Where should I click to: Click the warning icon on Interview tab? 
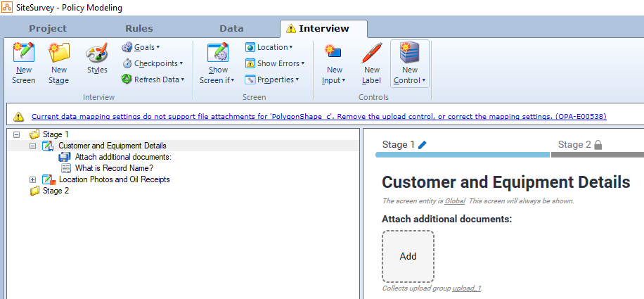pos(291,29)
